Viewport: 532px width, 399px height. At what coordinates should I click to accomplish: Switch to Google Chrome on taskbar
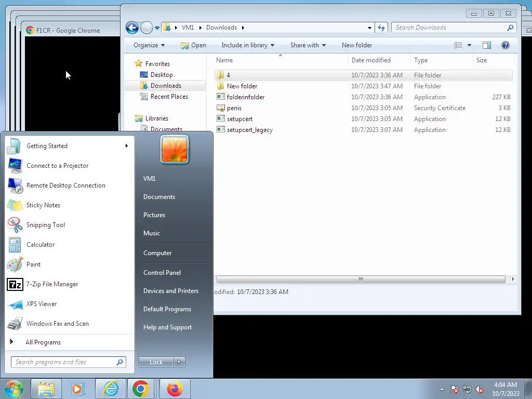[141, 389]
